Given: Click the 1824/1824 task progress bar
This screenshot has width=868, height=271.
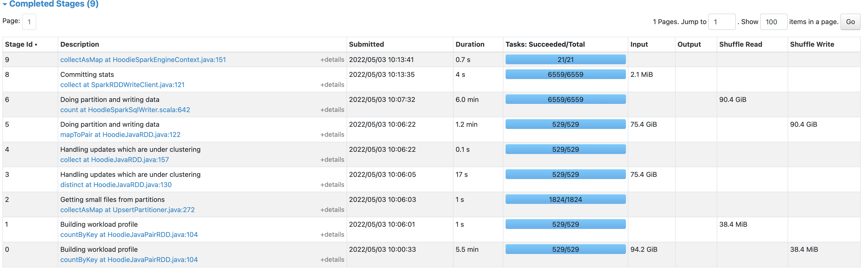Looking at the screenshot, I should (565, 199).
